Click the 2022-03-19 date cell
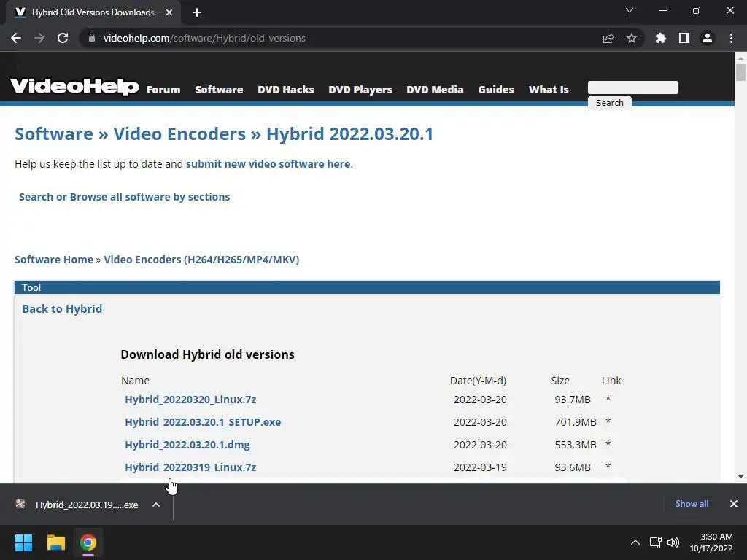The width and height of the screenshot is (747, 560). [x=480, y=467]
